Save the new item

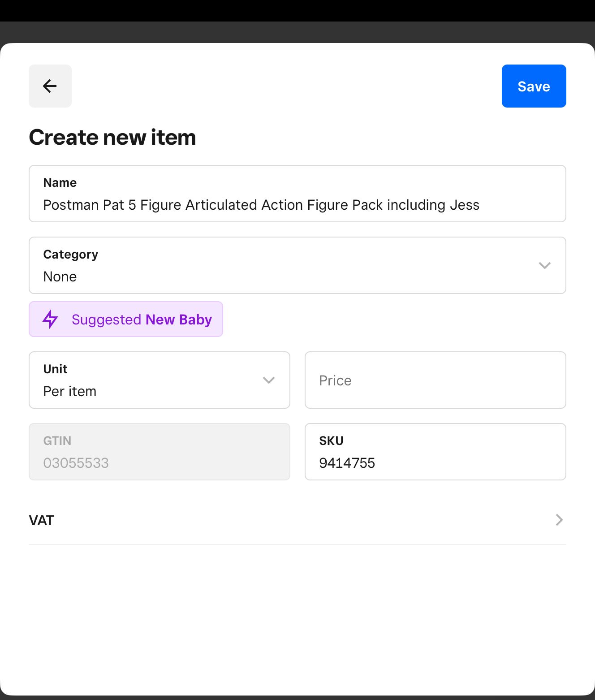pos(534,86)
